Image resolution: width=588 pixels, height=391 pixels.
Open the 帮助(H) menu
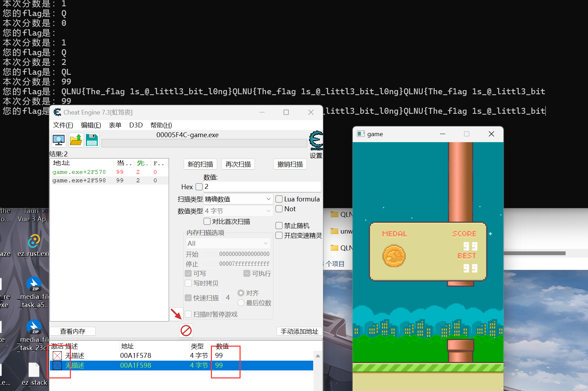161,125
